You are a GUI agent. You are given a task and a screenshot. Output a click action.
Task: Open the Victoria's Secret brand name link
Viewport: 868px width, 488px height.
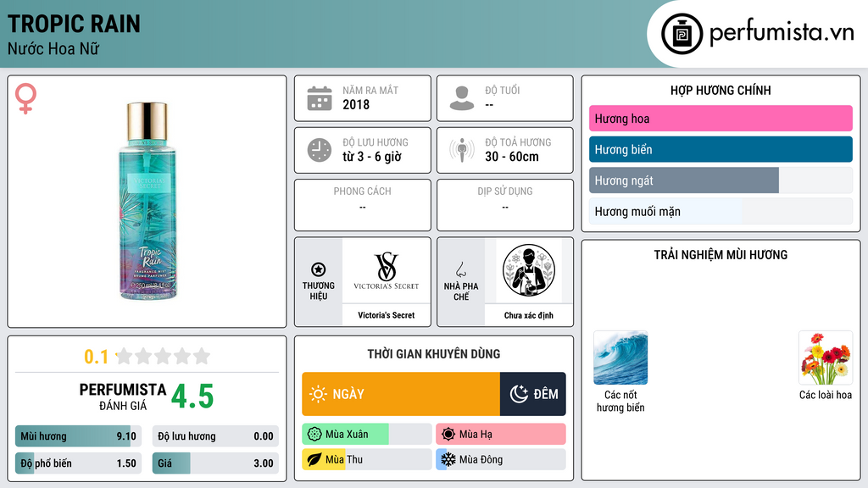(387, 315)
